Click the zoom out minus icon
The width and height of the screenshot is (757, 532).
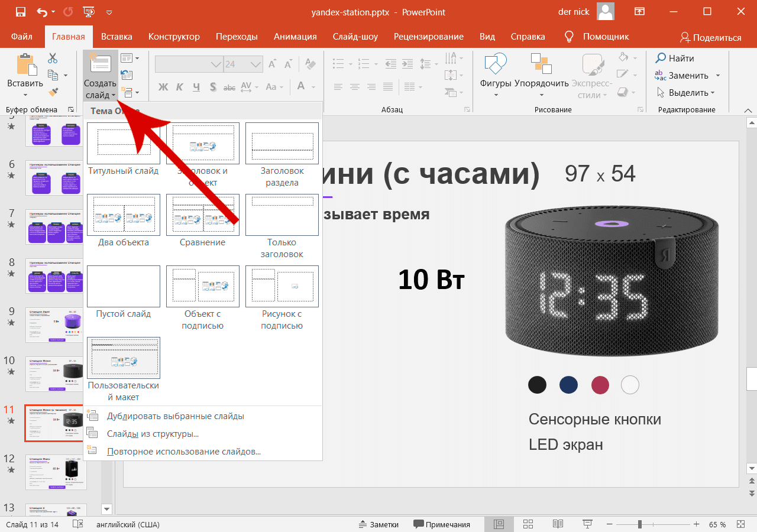point(610,524)
